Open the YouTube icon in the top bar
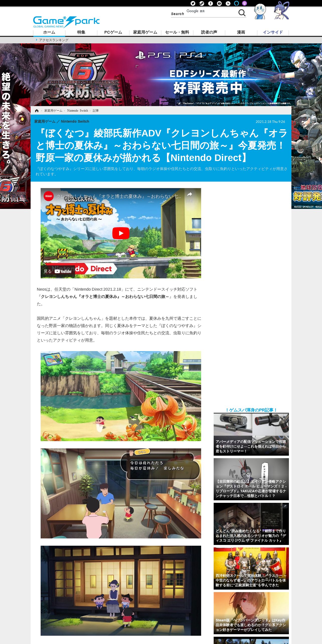Screen dimensions: 322x644 pos(219,3)
